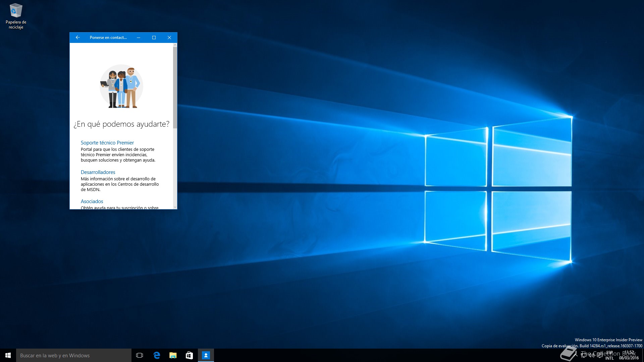Click the support agents illustration

pyautogui.click(x=121, y=86)
